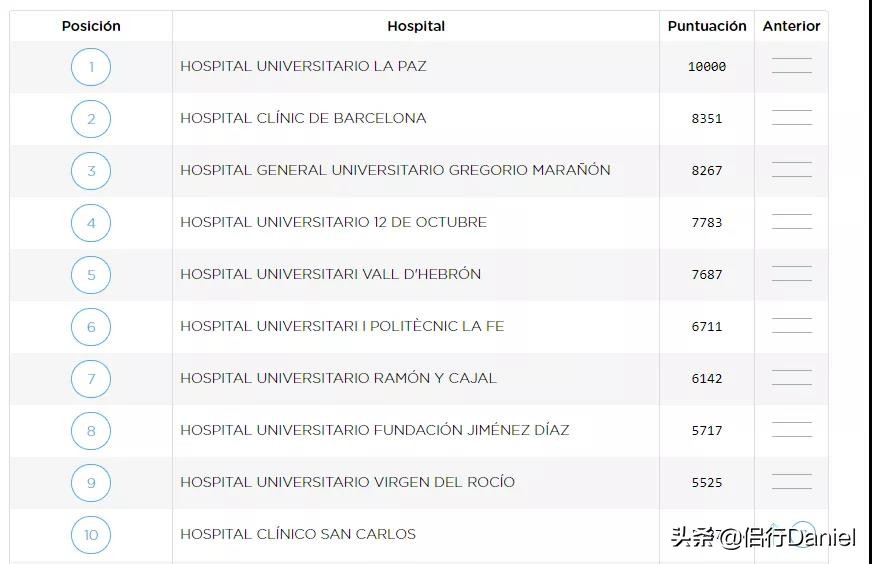Click the position 6 circle badge
872x564 pixels.
pyautogui.click(x=91, y=327)
